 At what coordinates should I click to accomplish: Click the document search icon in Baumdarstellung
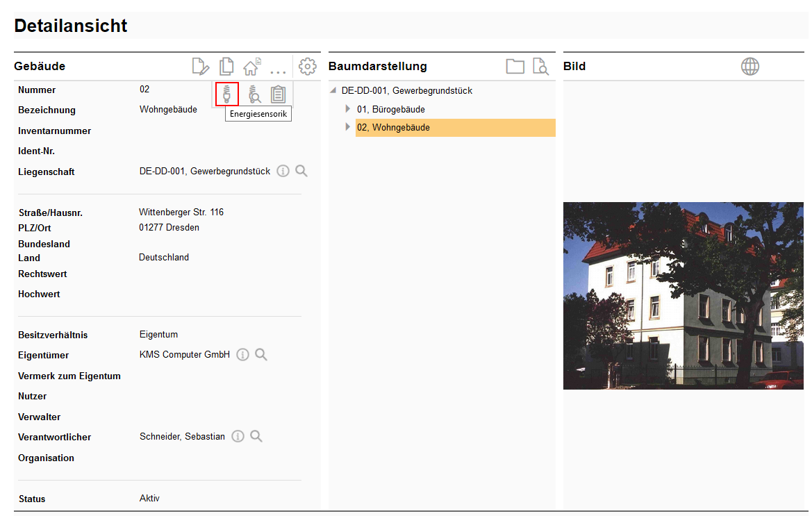tap(540, 67)
